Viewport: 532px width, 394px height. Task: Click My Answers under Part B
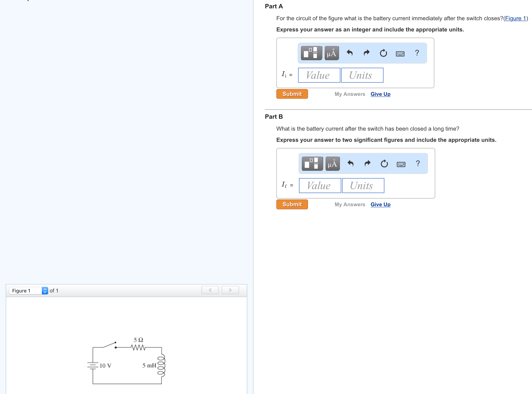click(x=350, y=204)
